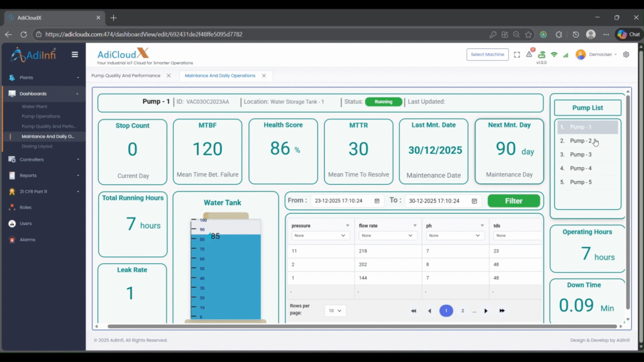
Task: Expand the Reports sidebar menu
Action: click(38, 175)
